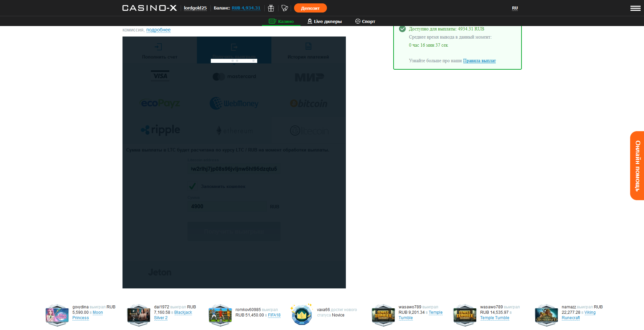Open the Правила выплат link
The height and width of the screenshot is (330, 644).
[479, 61]
